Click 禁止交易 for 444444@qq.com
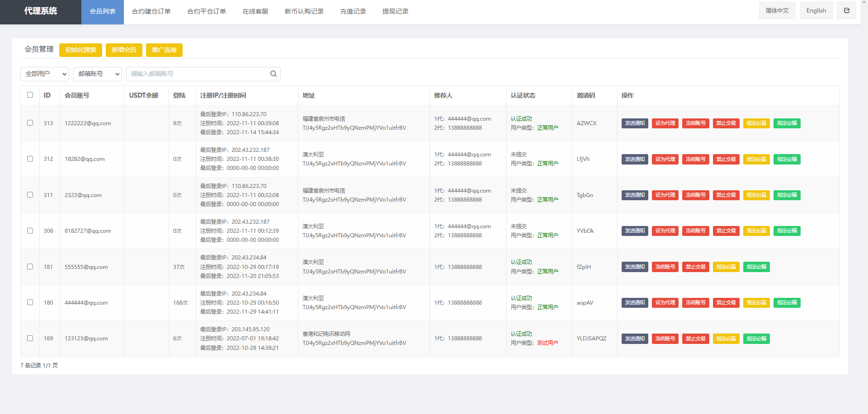 click(x=726, y=302)
